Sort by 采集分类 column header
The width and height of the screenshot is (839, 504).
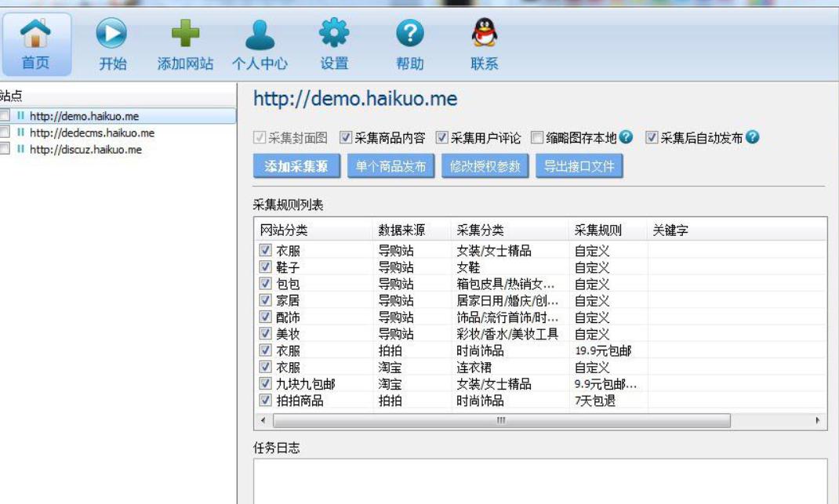click(x=510, y=230)
